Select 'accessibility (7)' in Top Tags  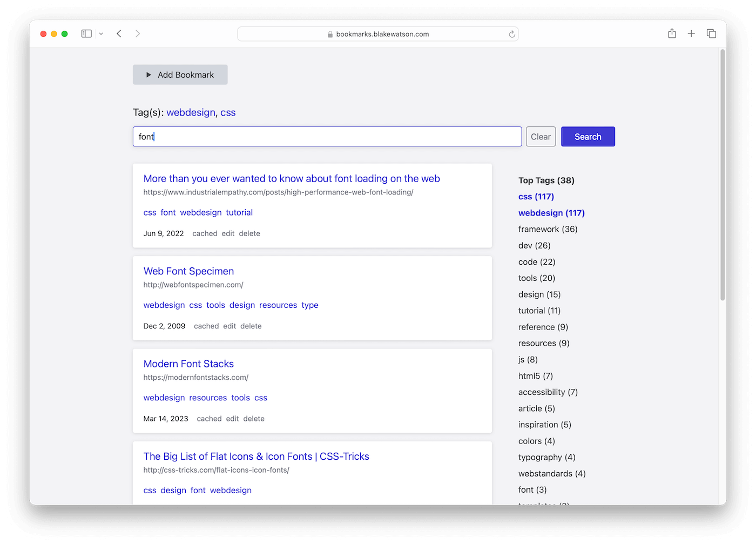(x=548, y=392)
